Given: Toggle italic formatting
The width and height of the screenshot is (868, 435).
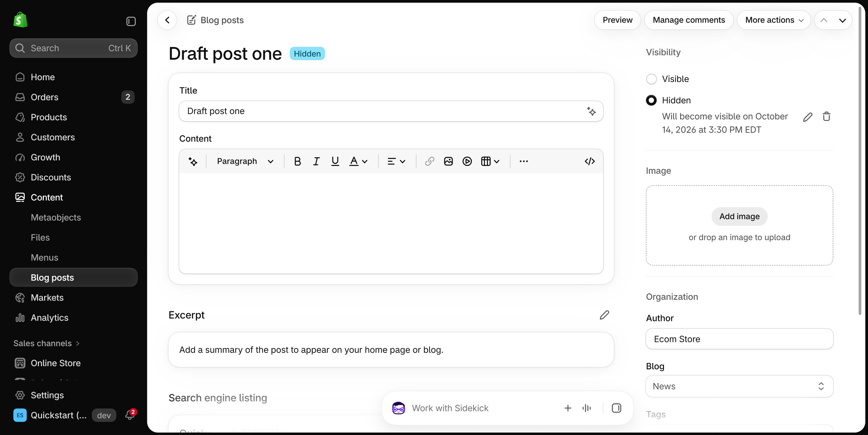Looking at the screenshot, I should tap(316, 161).
